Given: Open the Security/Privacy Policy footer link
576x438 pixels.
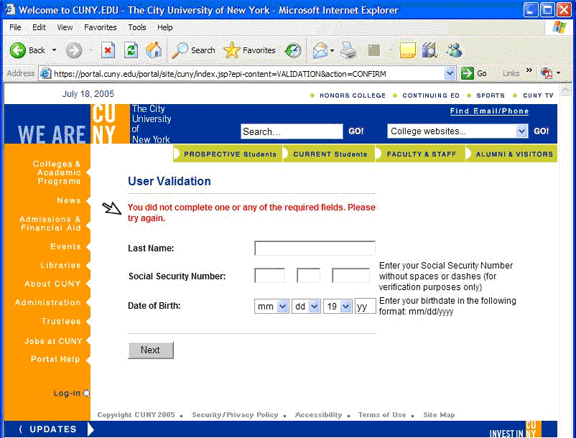Looking at the screenshot, I should click(x=235, y=415).
